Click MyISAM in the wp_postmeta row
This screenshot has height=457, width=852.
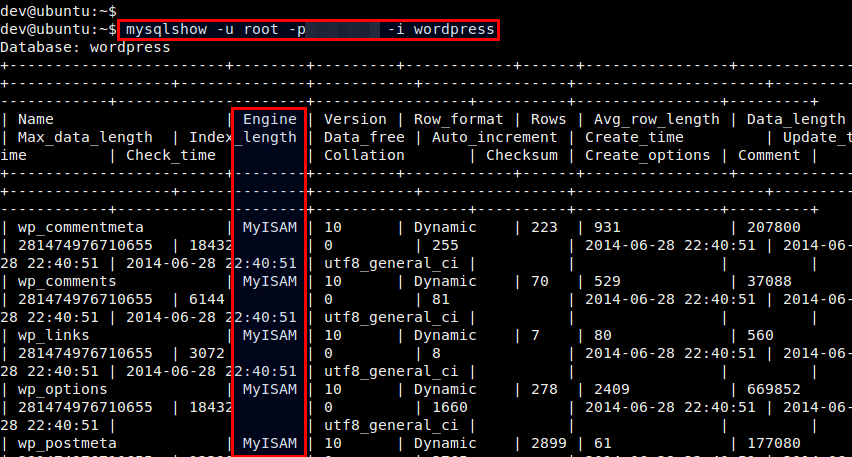coord(270,443)
